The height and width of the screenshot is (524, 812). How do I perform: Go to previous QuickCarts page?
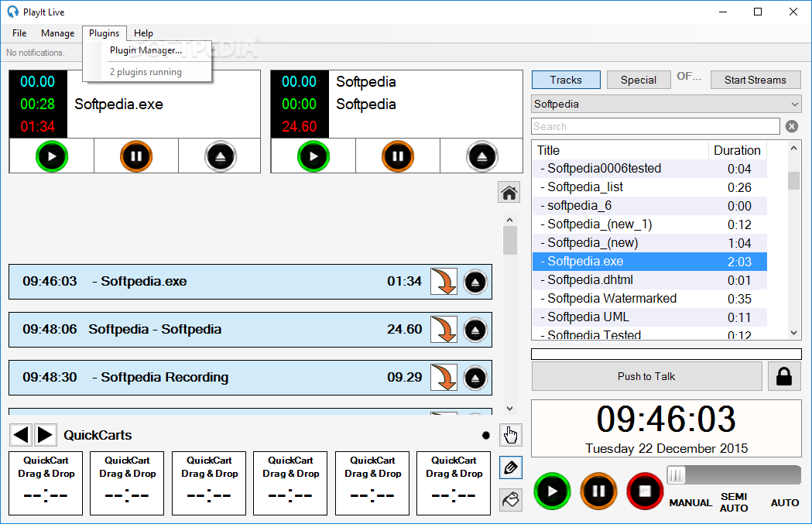(x=21, y=434)
